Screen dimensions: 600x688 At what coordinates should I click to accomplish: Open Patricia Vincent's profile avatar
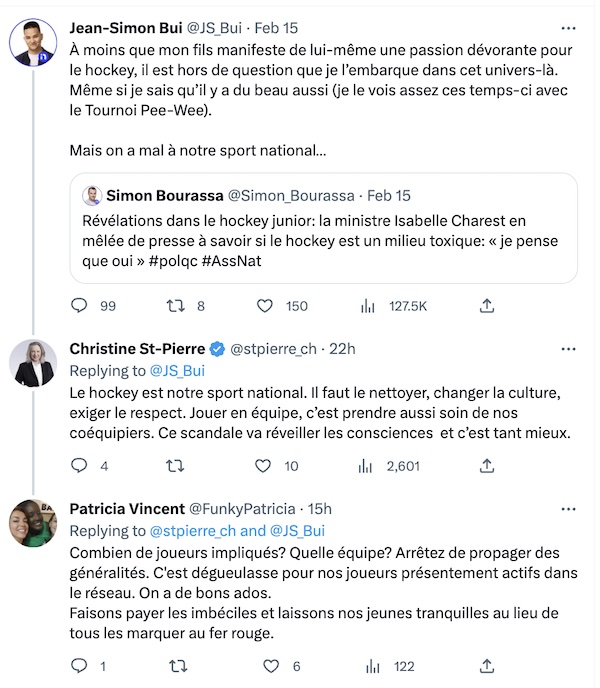[x=33, y=523]
